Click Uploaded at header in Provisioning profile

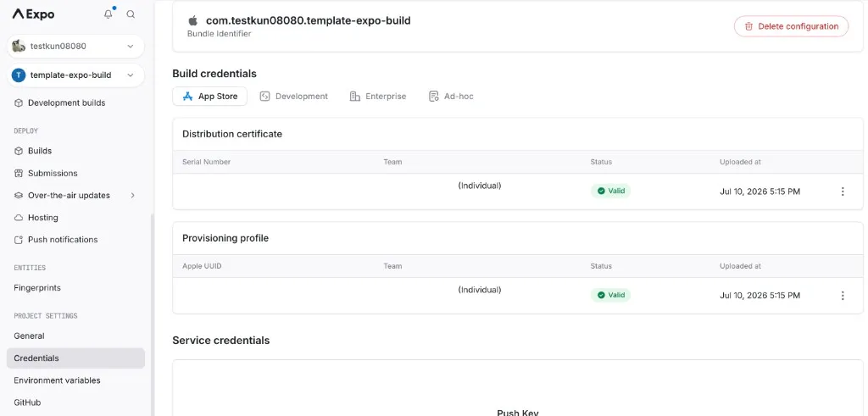tap(740, 266)
